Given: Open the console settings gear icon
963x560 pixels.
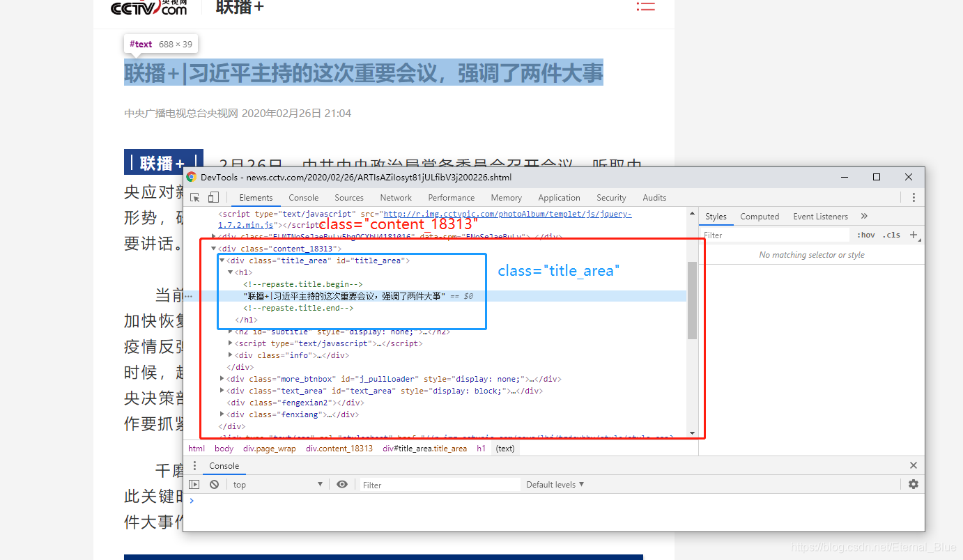Looking at the screenshot, I should [x=914, y=484].
